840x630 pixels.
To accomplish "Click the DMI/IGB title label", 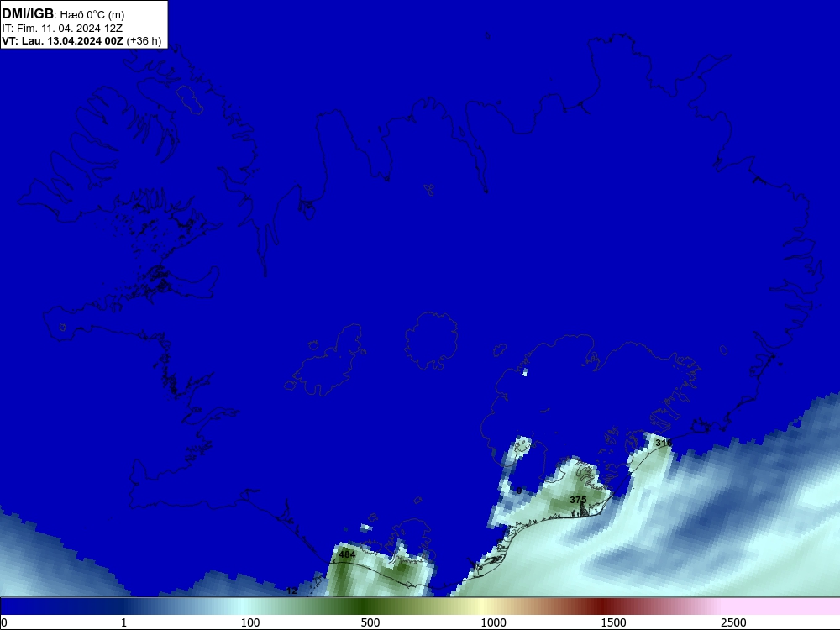I will [x=28, y=13].
